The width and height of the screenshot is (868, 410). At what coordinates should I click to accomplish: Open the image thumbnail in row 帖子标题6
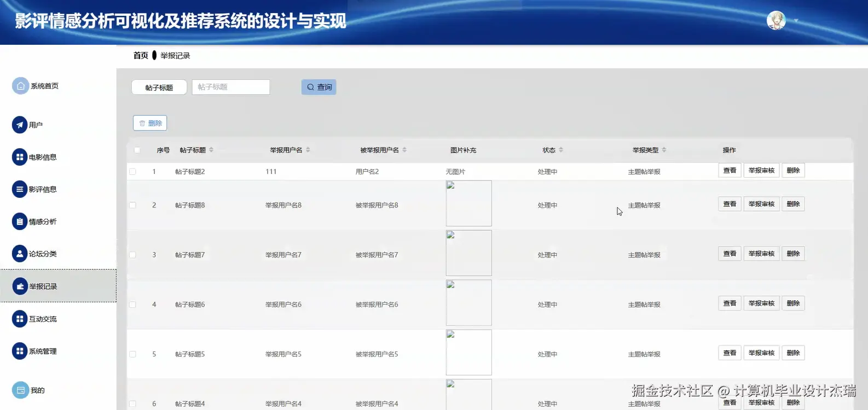pos(468,303)
